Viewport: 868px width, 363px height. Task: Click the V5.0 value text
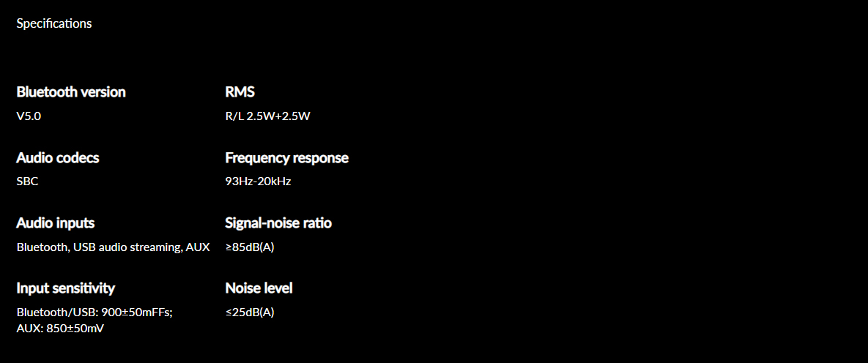29,116
